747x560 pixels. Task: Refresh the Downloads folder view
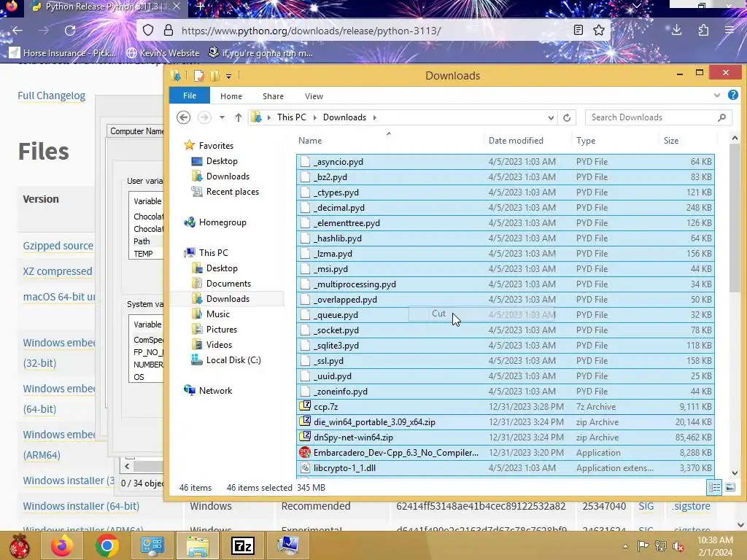click(566, 117)
